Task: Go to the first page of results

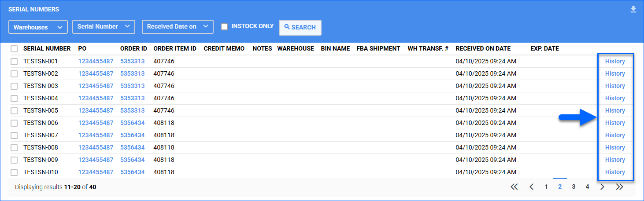Action: click(514, 187)
